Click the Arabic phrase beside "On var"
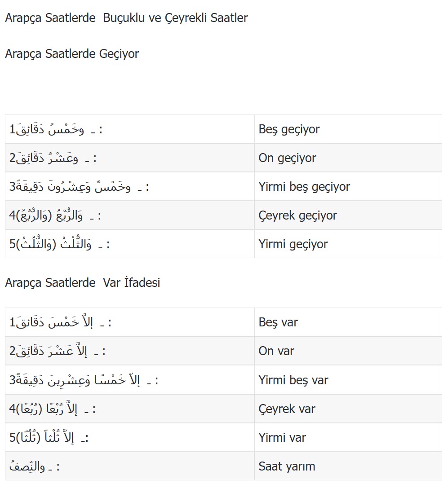 (x=58, y=351)
